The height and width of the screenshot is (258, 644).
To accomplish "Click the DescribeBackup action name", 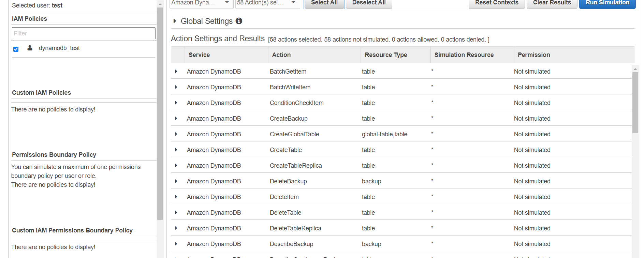I will (291, 244).
